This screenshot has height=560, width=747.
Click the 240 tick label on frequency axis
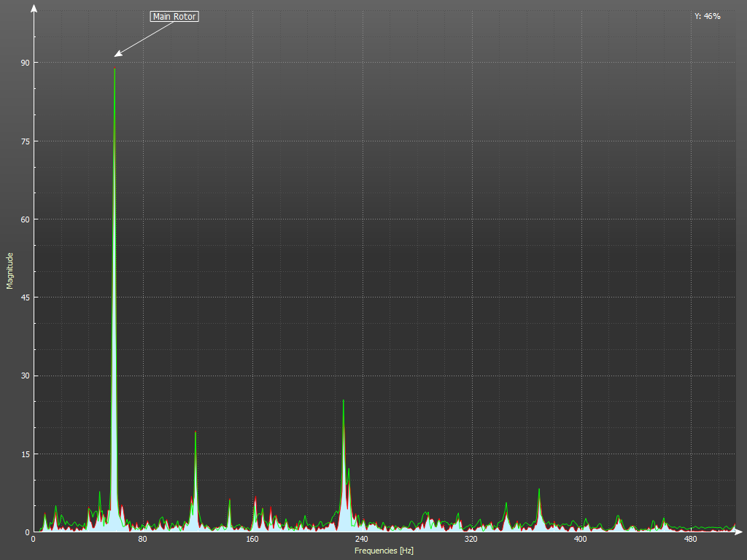[362, 540]
